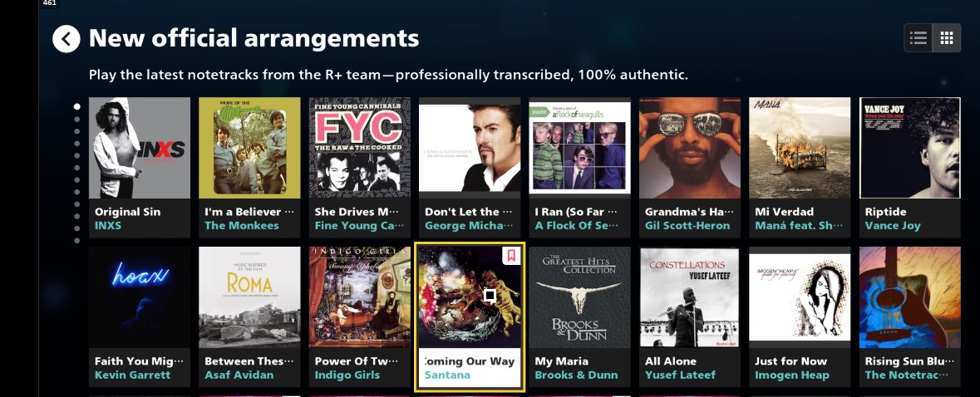Open the Original Sin INXS cover

pos(140,148)
